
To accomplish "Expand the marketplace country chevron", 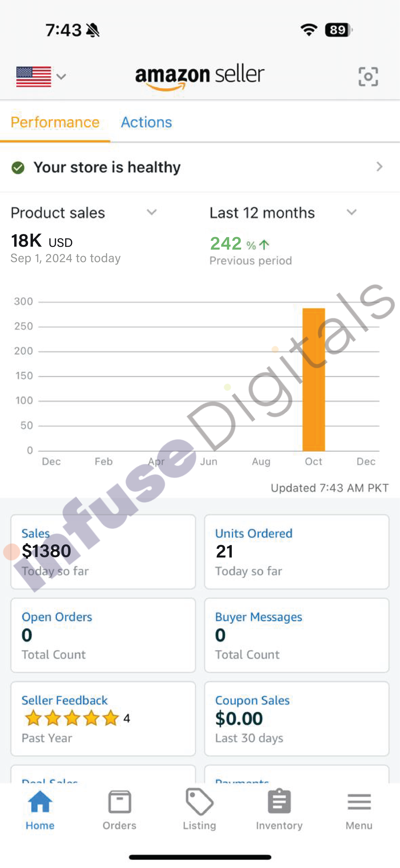I will click(61, 76).
